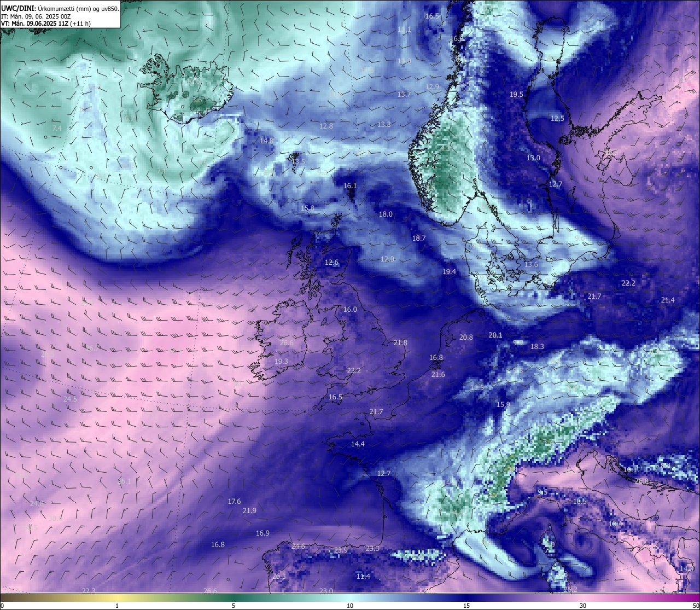The height and width of the screenshot is (610, 700).
Task: Click the 12.0 value east of Scotland
Action: [387, 259]
